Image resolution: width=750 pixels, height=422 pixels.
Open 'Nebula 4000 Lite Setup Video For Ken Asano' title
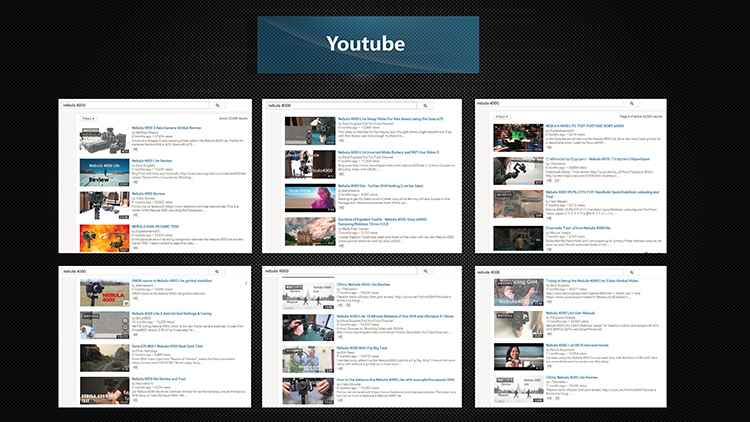(390, 119)
